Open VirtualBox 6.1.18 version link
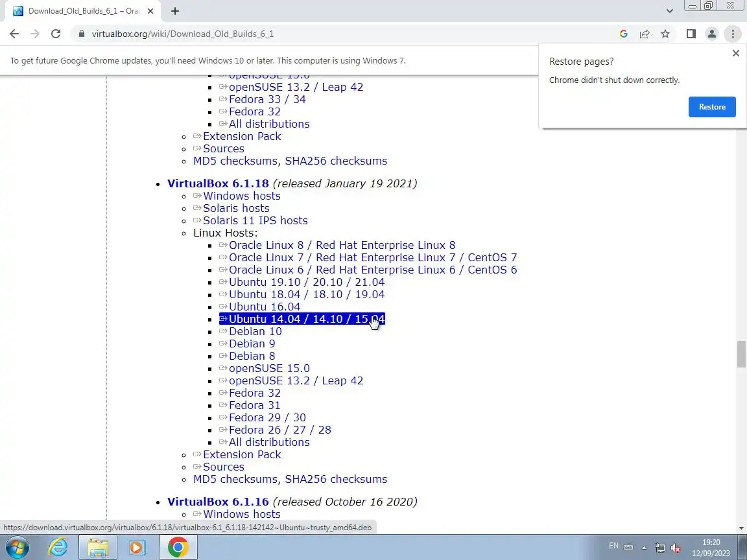The image size is (747, 560). pyautogui.click(x=218, y=183)
